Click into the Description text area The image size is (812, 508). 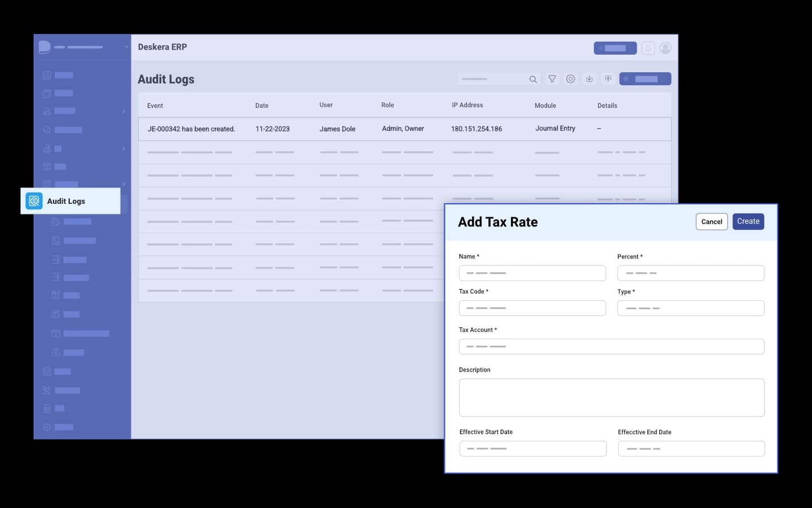pyautogui.click(x=611, y=397)
